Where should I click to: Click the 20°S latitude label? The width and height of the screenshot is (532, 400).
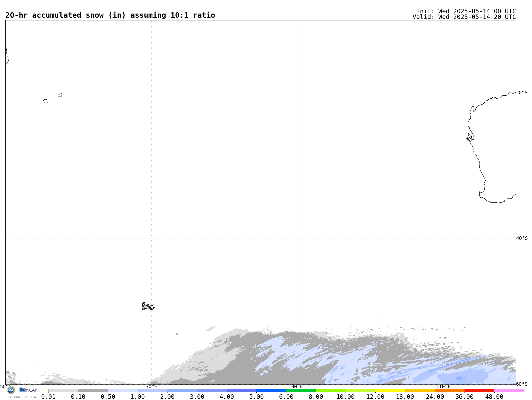tap(522, 93)
